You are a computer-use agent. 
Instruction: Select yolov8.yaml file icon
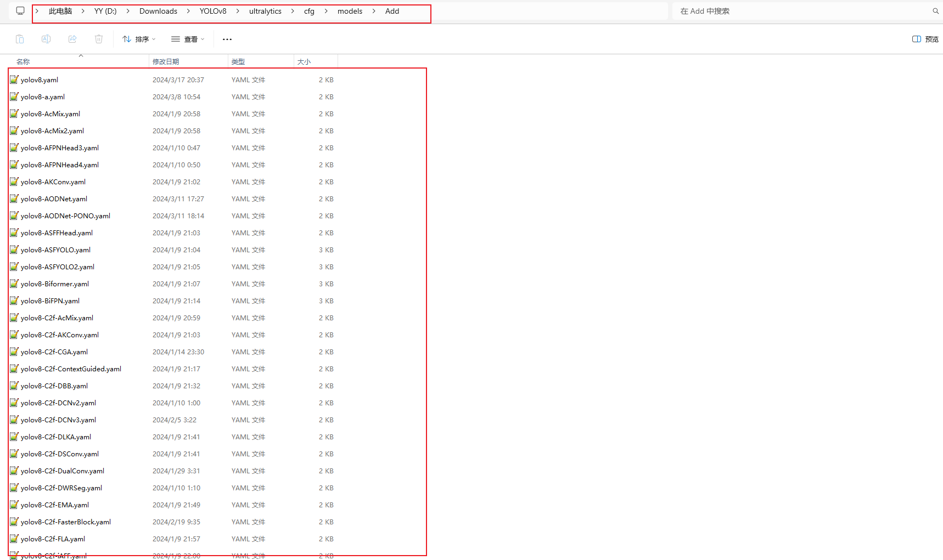pyautogui.click(x=14, y=80)
